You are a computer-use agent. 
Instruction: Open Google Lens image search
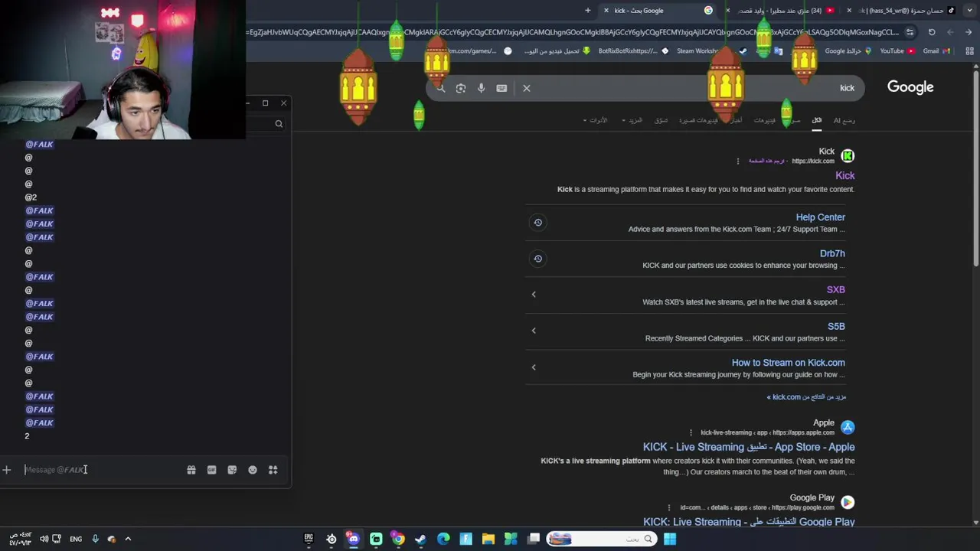(x=461, y=88)
